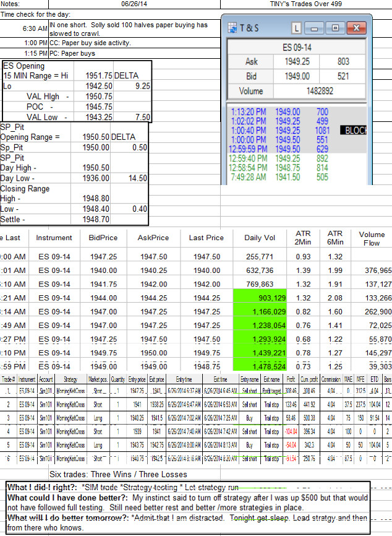Select the Closing Range High 1948.80

pyautogui.click(x=96, y=199)
